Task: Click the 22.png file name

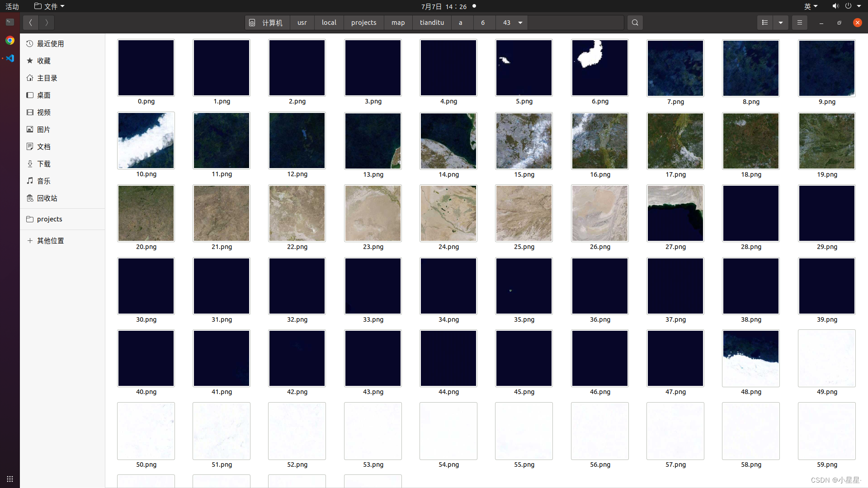Action: coord(297,247)
